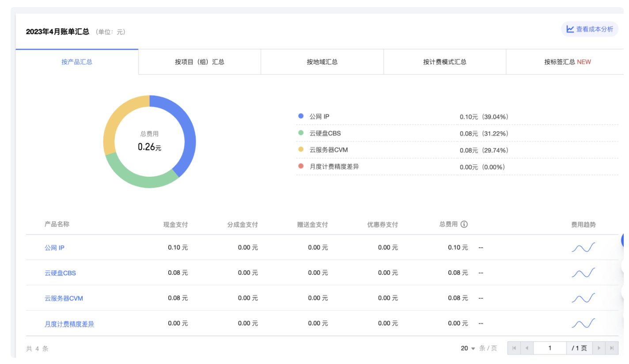Open 公网 IP product link in table
The width and height of the screenshot is (629, 364).
tap(54, 248)
